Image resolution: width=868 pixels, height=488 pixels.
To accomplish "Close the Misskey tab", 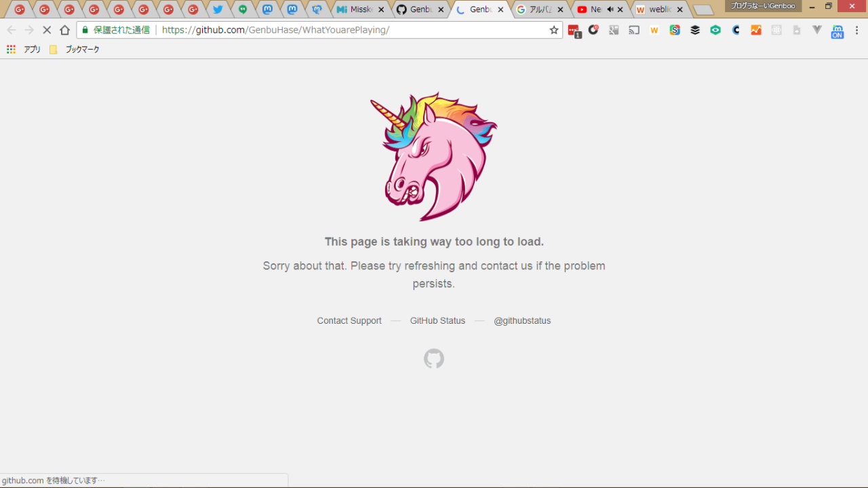I will [x=381, y=10].
